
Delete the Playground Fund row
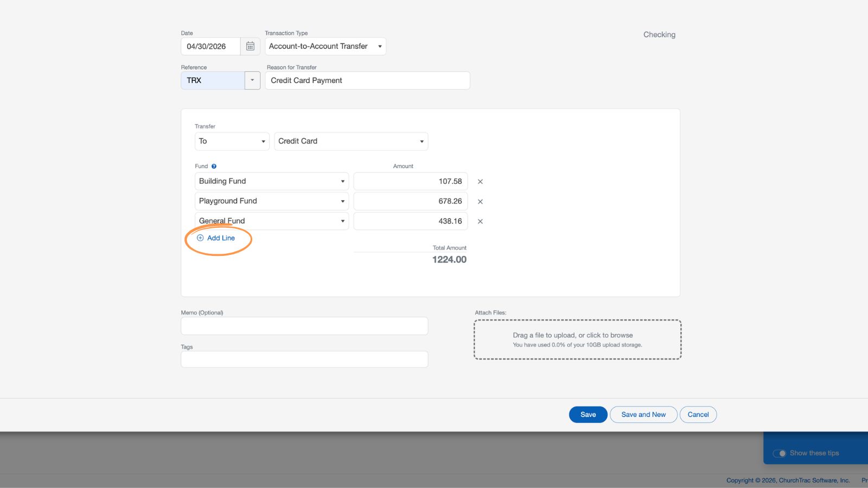click(x=480, y=202)
